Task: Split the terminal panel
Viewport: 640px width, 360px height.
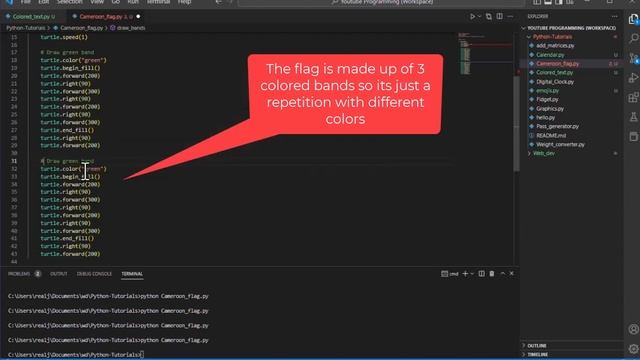Action: pyautogui.click(x=482, y=273)
